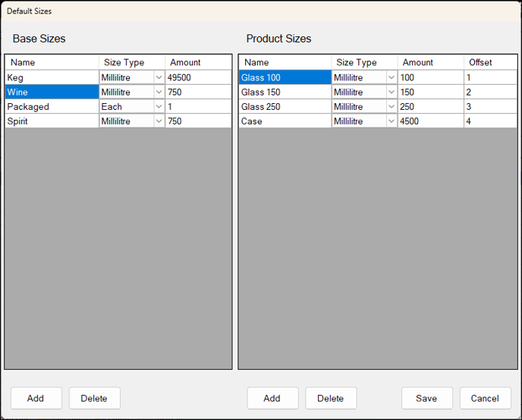Expand Size Type dropdown for Wine row
Image resolution: width=522 pixels, height=420 pixels.
[159, 92]
